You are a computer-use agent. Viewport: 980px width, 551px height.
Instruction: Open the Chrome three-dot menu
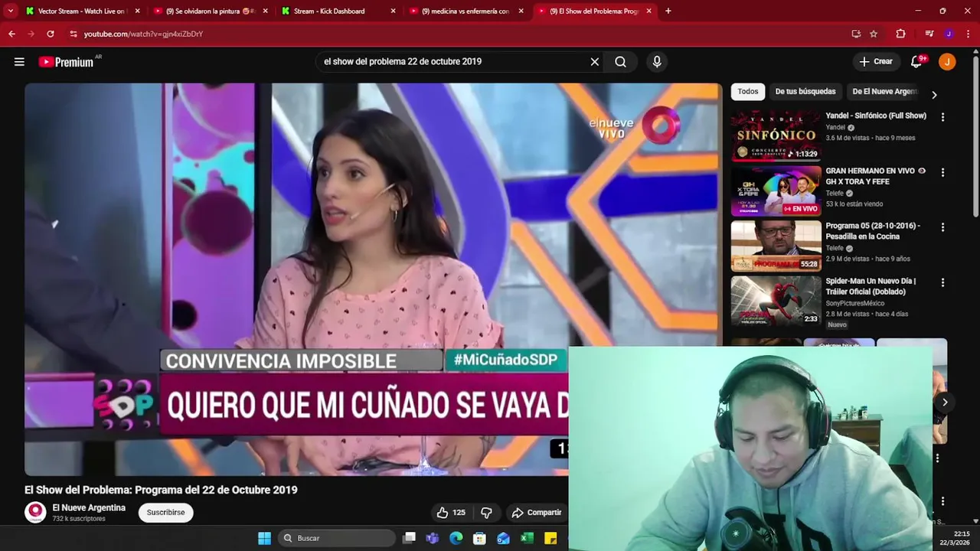click(968, 34)
